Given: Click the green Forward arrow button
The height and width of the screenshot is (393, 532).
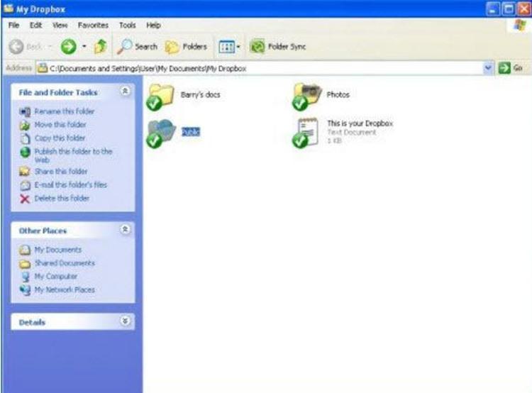Looking at the screenshot, I should pyautogui.click(x=68, y=47).
